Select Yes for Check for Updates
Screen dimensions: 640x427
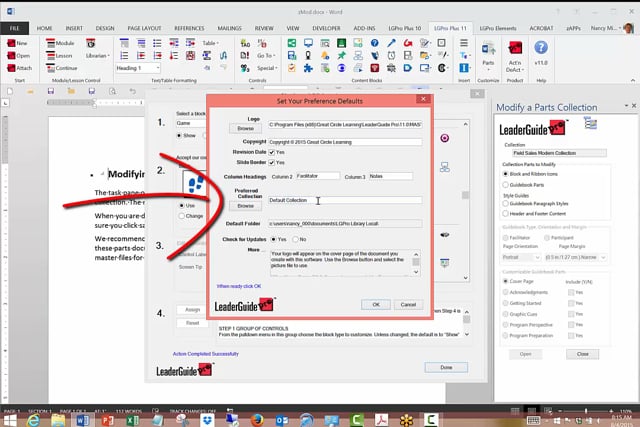point(273,239)
